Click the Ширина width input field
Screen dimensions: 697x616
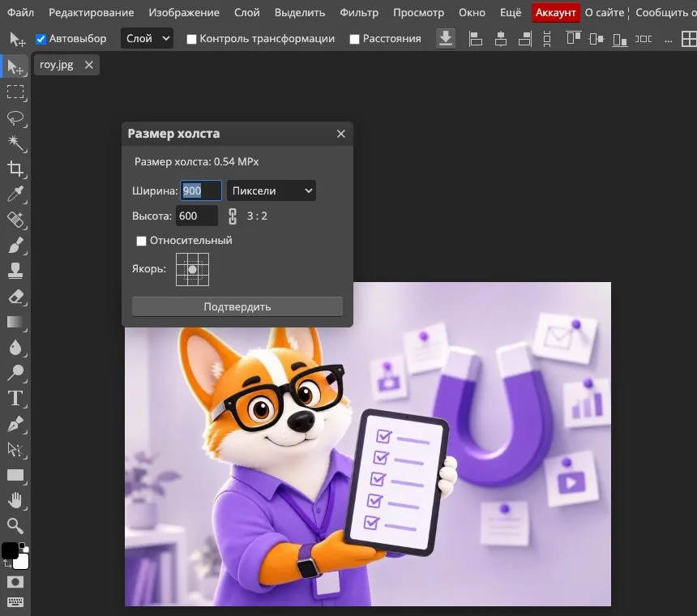(200, 190)
